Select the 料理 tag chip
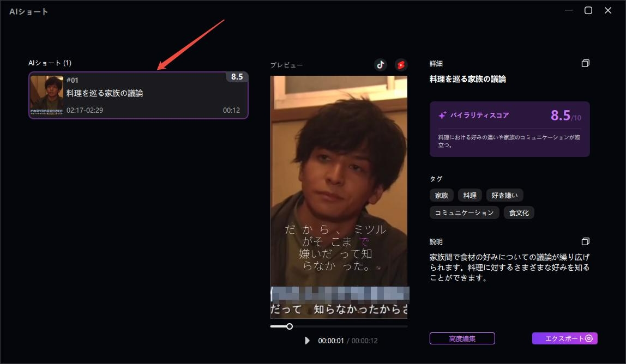 pos(469,195)
